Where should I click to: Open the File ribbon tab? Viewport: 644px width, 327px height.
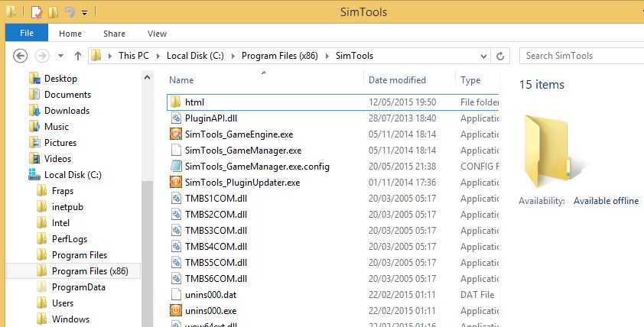[27, 33]
